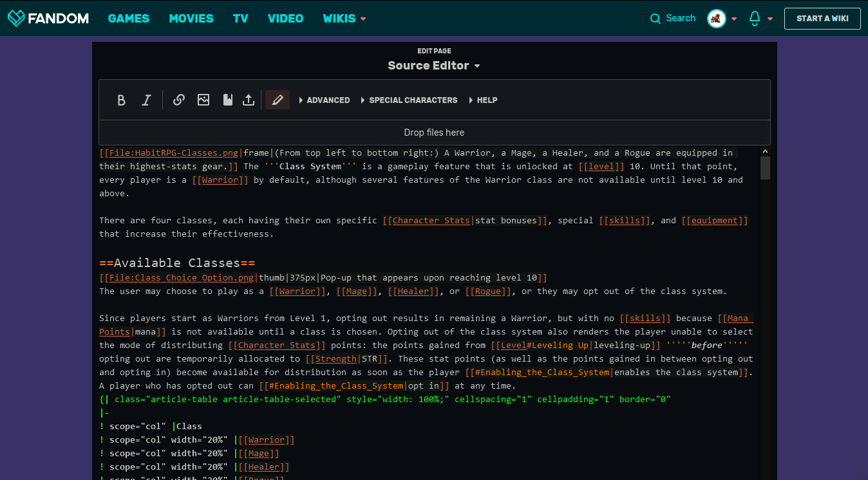Click the Drop files here area
This screenshot has height=480, width=868.
[434, 133]
